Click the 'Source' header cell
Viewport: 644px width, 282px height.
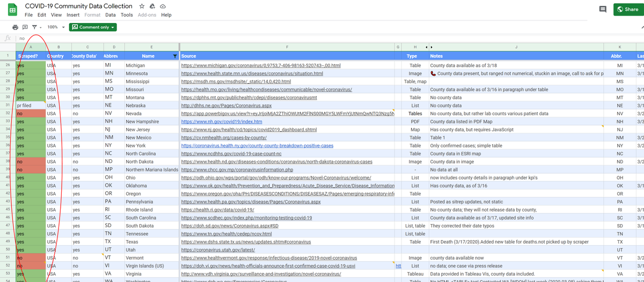pyautogui.click(x=287, y=56)
